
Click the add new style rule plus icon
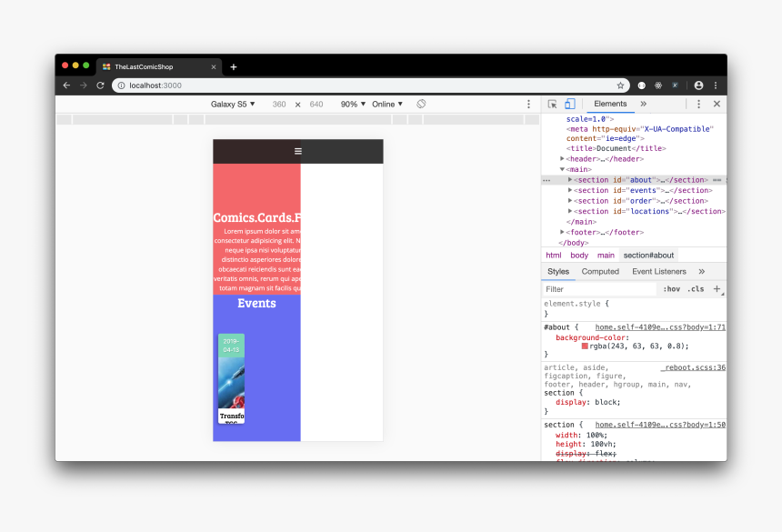[717, 289]
